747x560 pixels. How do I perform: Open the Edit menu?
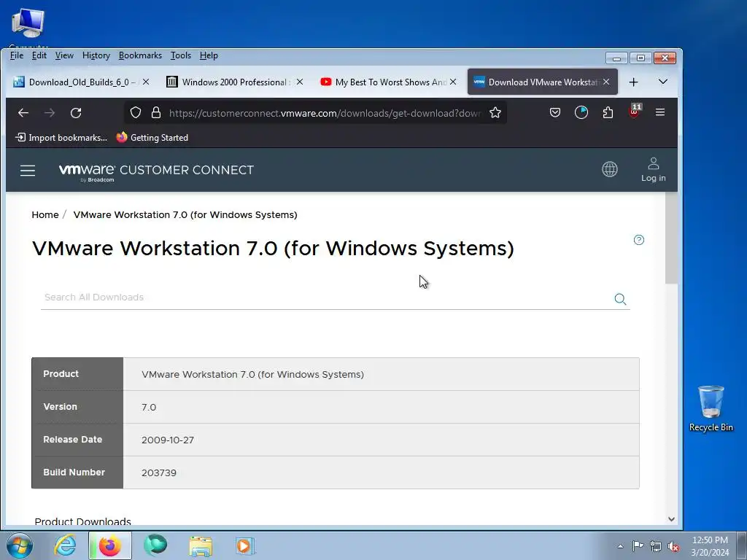click(39, 55)
